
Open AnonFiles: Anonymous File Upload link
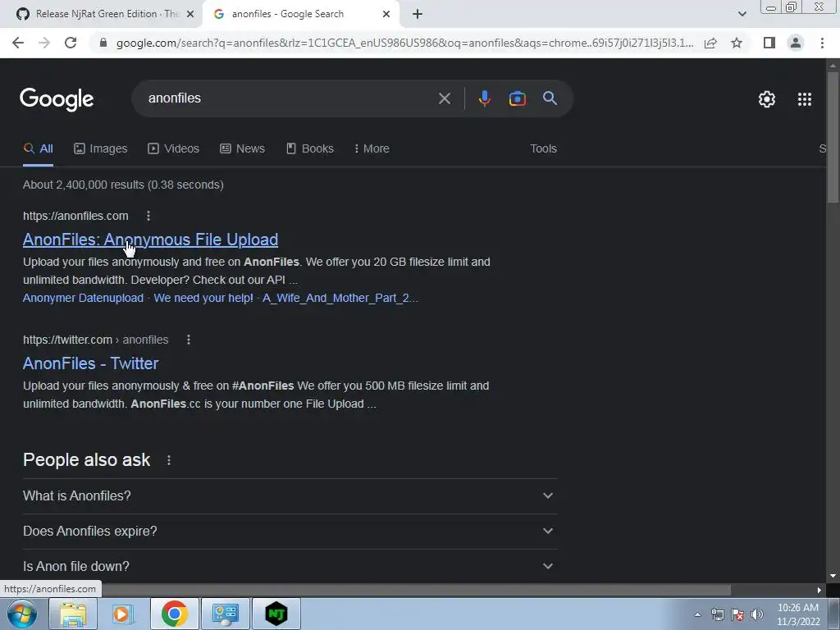click(151, 240)
